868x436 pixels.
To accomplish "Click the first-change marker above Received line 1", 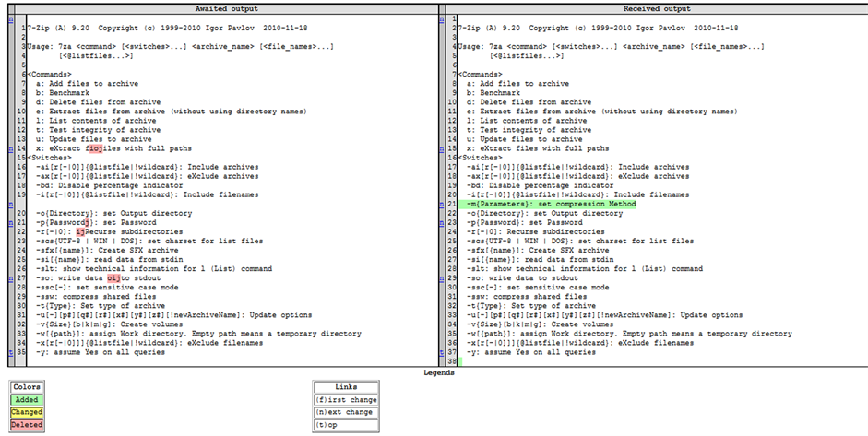I will pos(443,19).
